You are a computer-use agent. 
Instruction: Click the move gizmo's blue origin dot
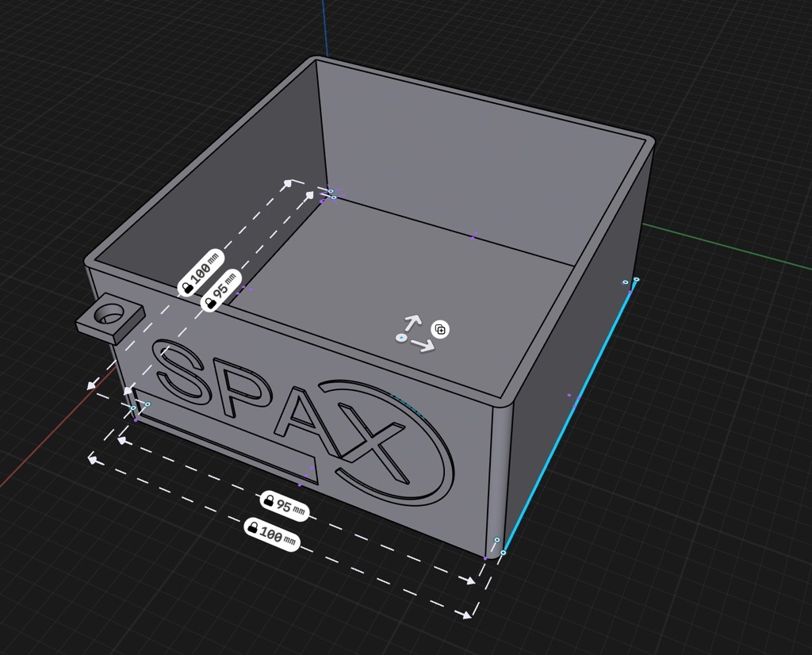[400, 338]
